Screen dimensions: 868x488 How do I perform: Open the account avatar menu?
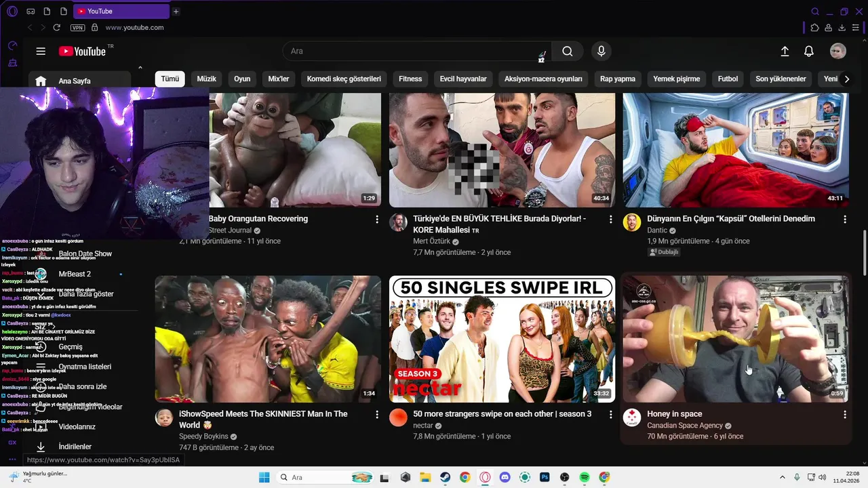pos(838,52)
